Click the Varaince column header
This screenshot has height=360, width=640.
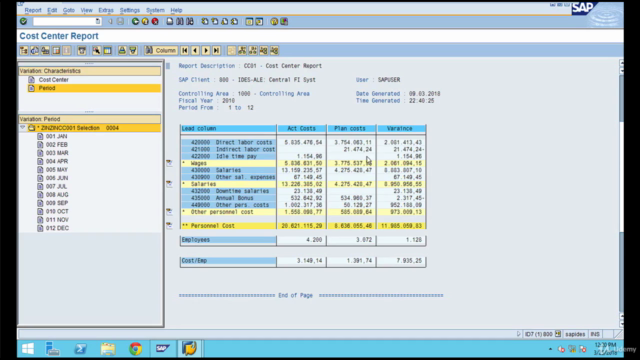coord(400,128)
